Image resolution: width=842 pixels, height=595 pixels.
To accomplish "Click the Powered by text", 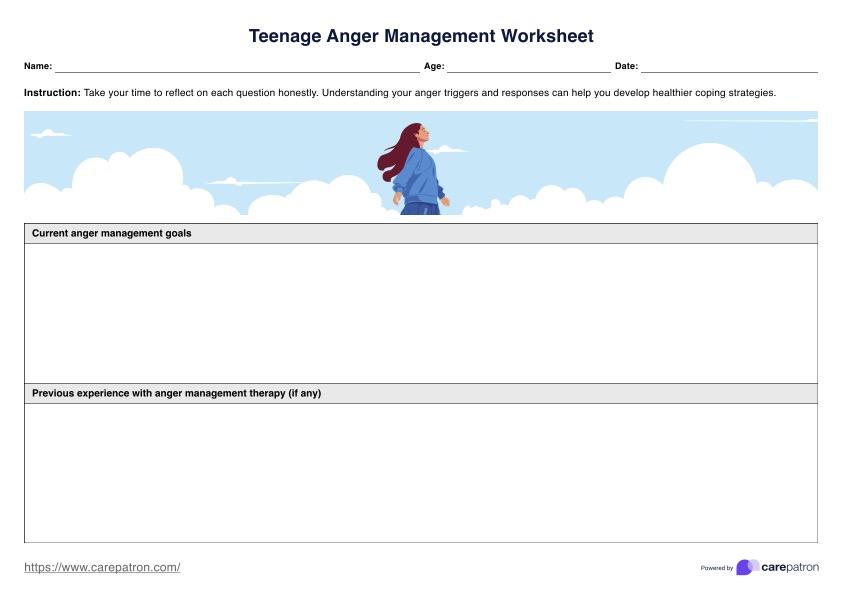I will point(716,568).
